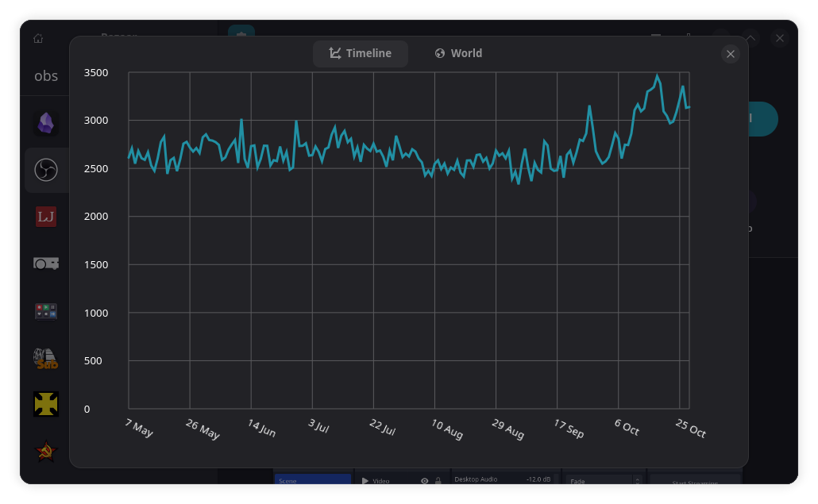Click the home icon in the sidebar

tap(37, 38)
